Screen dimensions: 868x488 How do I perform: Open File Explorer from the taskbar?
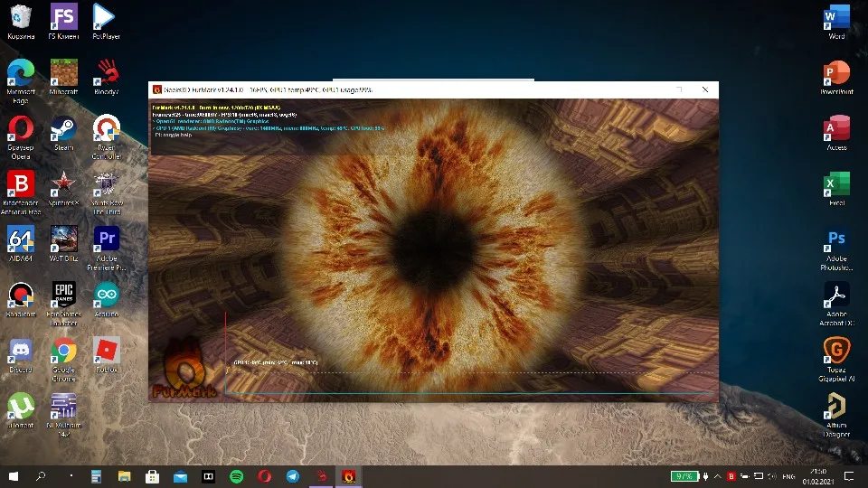pyautogui.click(x=124, y=476)
